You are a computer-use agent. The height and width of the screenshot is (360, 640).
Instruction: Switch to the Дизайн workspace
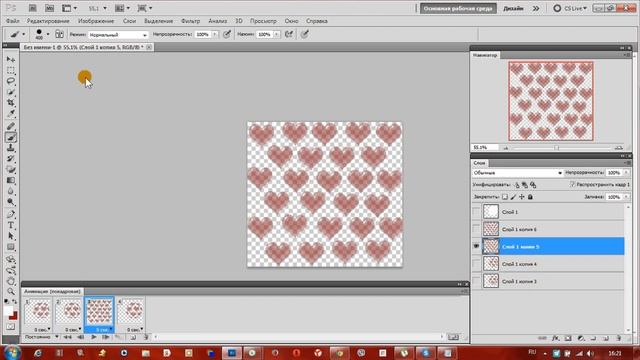pyautogui.click(x=513, y=8)
